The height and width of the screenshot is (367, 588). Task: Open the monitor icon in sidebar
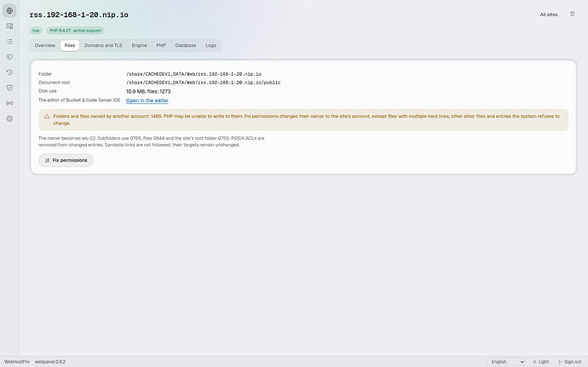[x=9, y=26]
